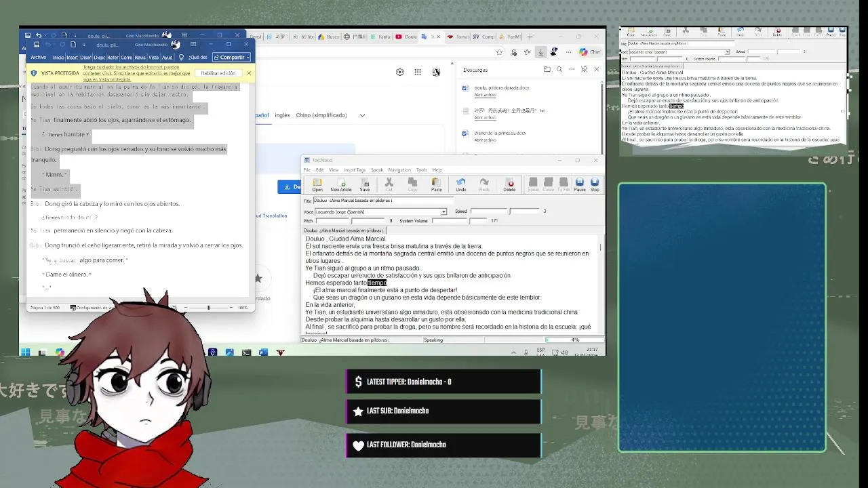Open the Speak menu in TextAloud
868x488 pixels.
click(x=376, y=170)
